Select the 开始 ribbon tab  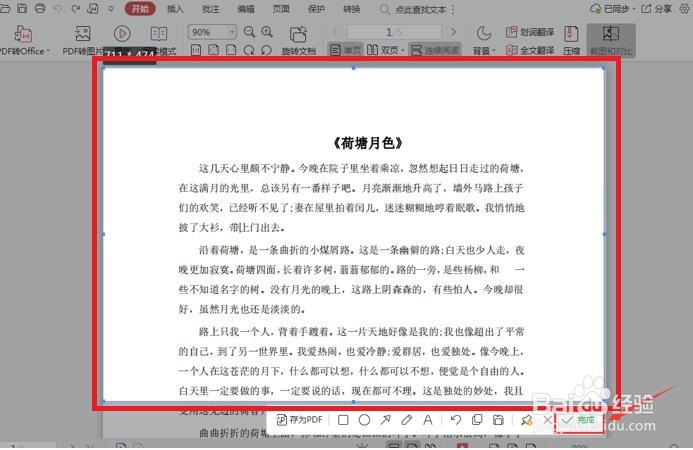[x=140, y=9]
